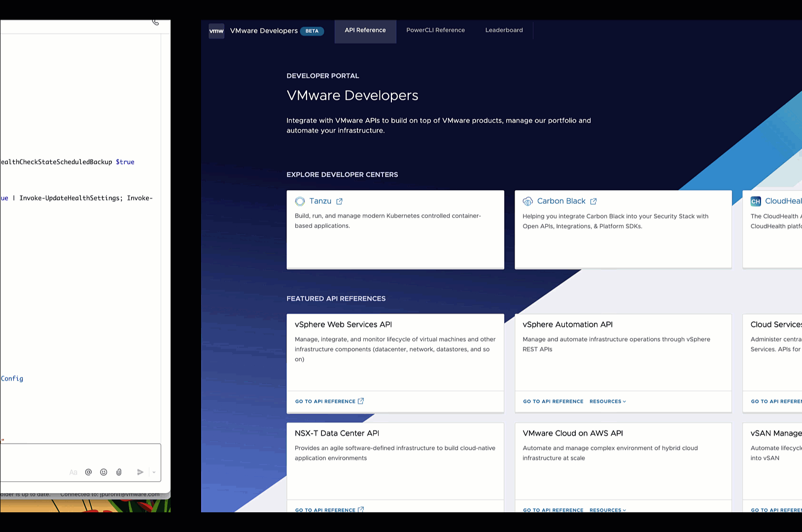Open the emoji picker in chat composer
Viewport: 802px width, 532px height.
coord(104,472)
